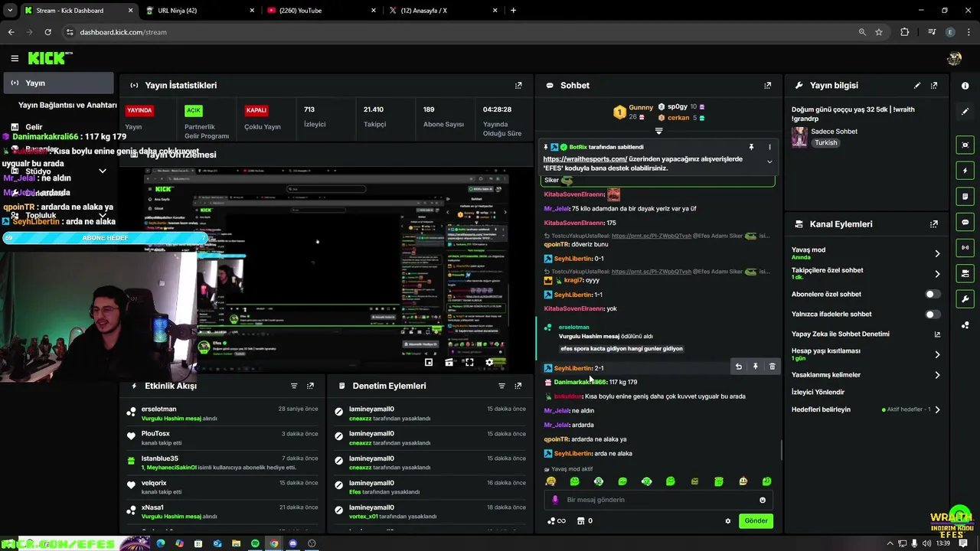Open the profile avatar menu
The image size is (980, 551).
tap(954, 58)
